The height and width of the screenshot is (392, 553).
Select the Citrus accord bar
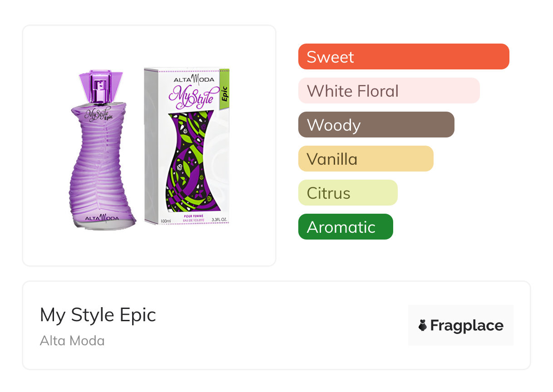(x=348, y=193)
